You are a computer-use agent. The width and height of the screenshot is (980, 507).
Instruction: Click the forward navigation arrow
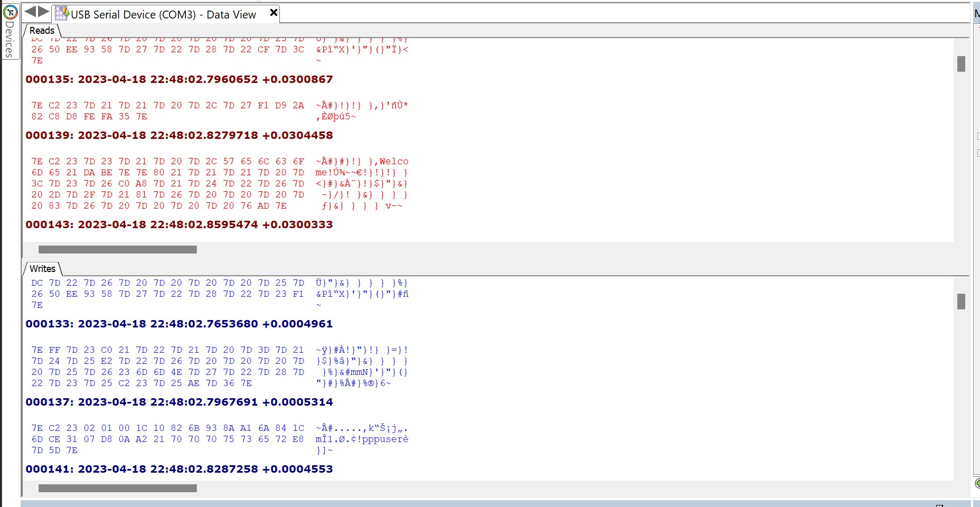pyautogui.click(x=44, y=12)
